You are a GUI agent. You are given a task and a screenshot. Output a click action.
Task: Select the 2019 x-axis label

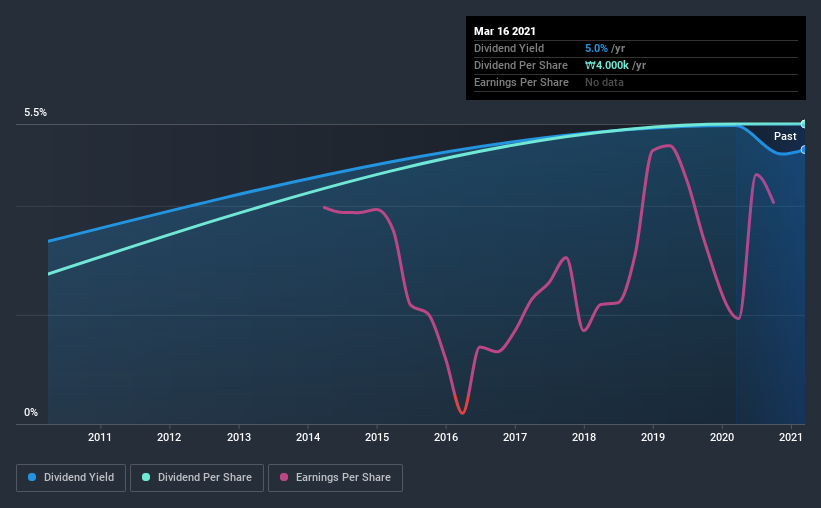coord(653,437)
